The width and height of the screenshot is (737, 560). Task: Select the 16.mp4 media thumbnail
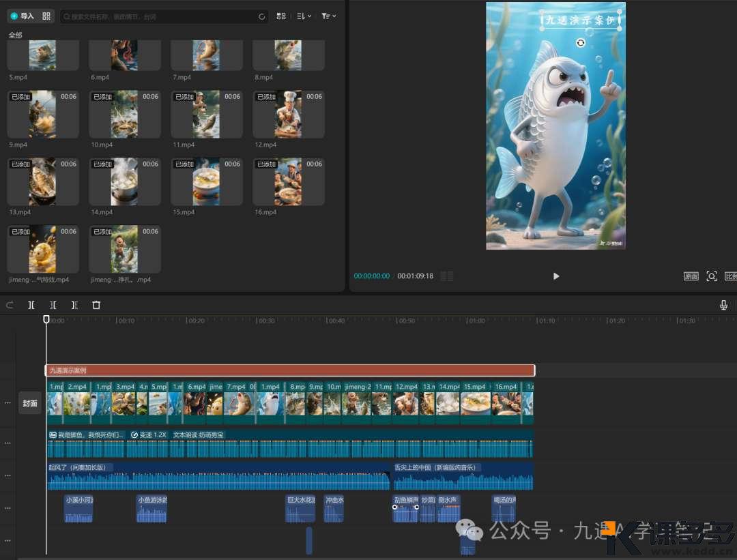(x=289, y=182)
